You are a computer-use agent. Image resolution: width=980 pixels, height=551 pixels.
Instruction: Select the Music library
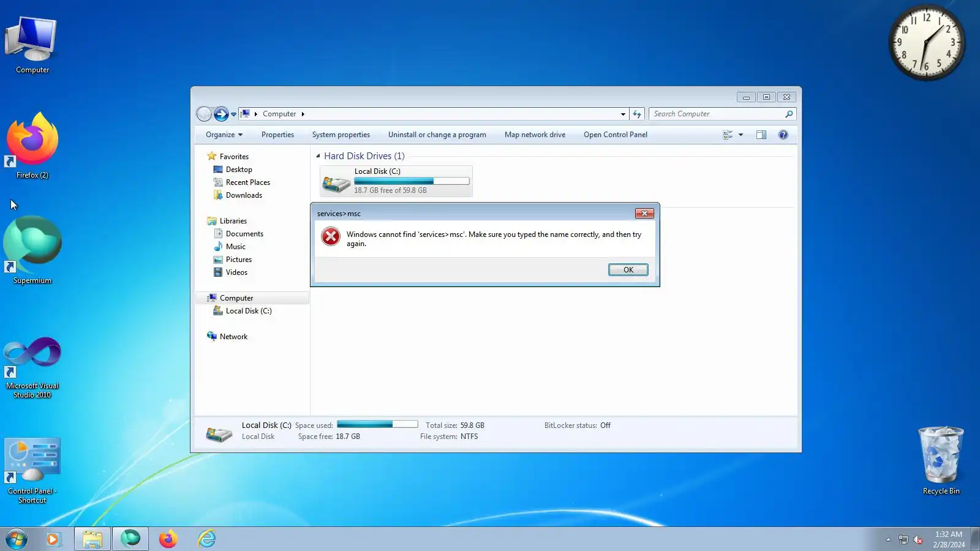click(x=236, y=247)
